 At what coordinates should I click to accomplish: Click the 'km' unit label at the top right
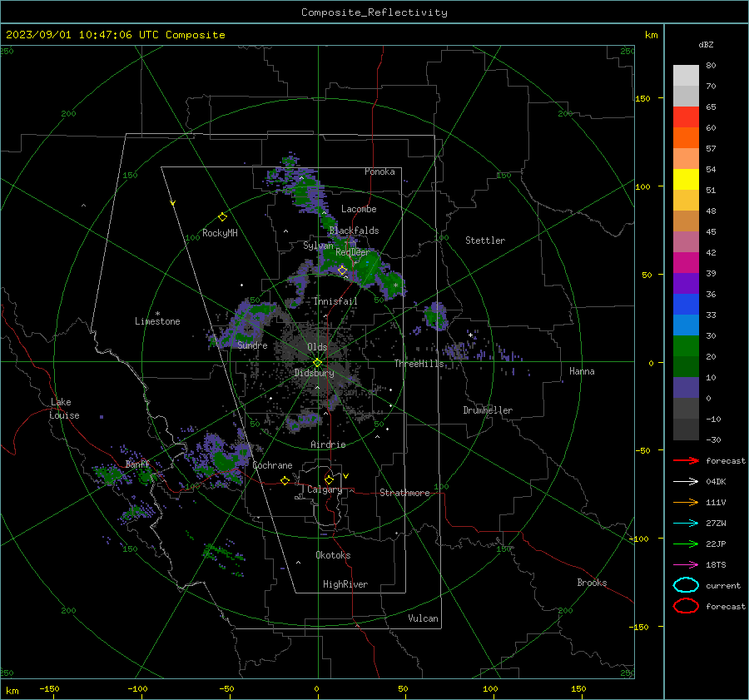coord(651,35)
